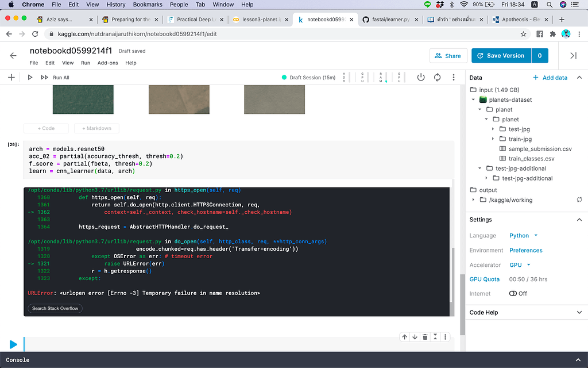Viewport: 588px width, 368px height.
Task: Open the Language dropdown showing Python
Action: [x=520, y=235]
